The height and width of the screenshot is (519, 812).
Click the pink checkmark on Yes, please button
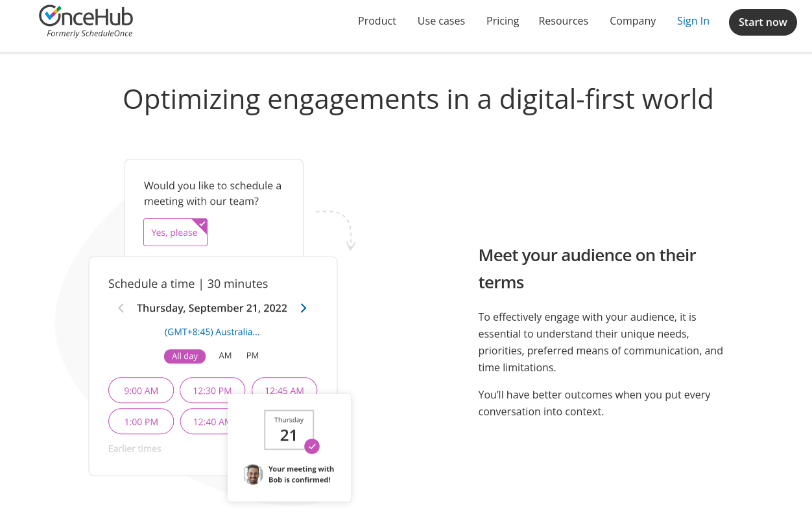click(202, 222)
